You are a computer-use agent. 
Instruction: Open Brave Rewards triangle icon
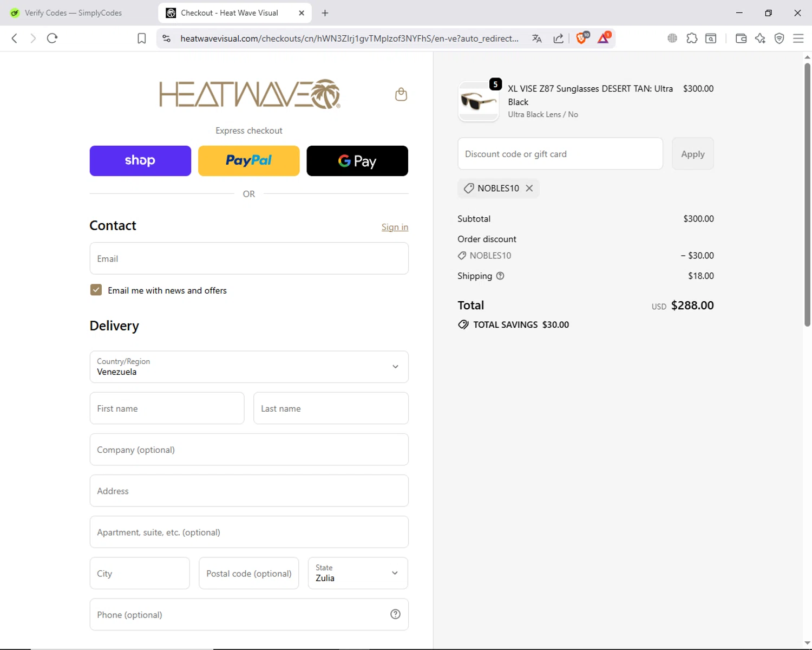(604, 38)
